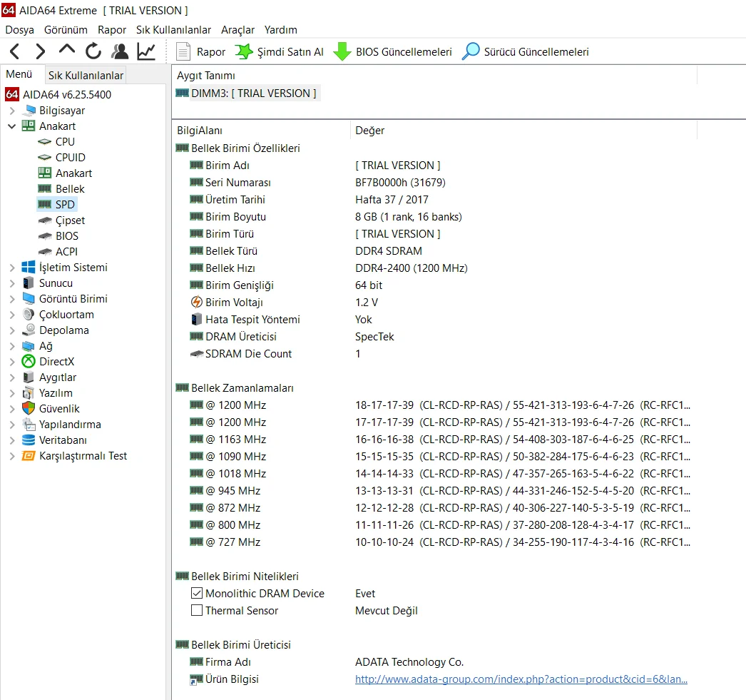The height and width of the screenshot is (700, 746).
Task: Click the green star Şimdi Satın Al icon
Action: tap(244, 51)
